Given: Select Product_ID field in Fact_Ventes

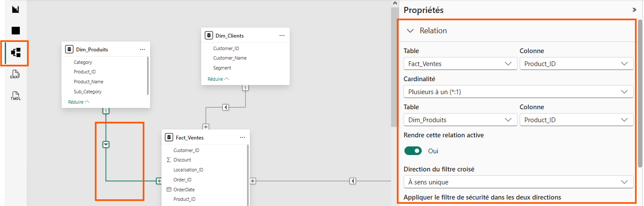Looking at the screenshot, I should [x=184, y=199].
